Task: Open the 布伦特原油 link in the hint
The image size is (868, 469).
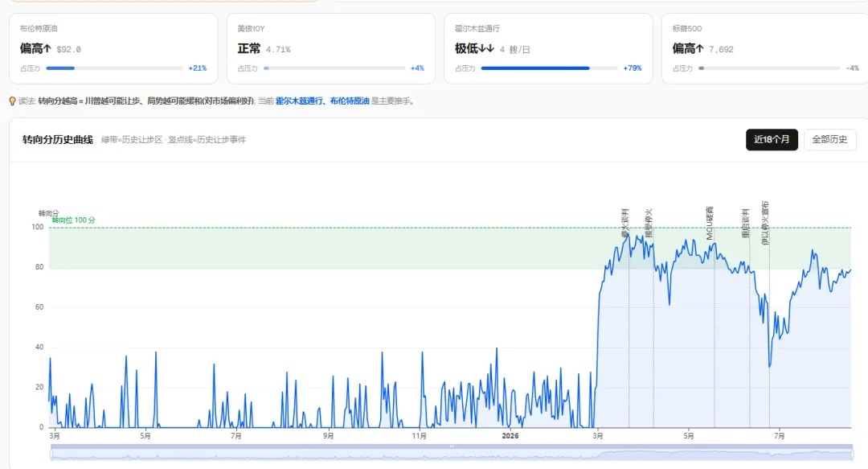Action: click(350, 101)
